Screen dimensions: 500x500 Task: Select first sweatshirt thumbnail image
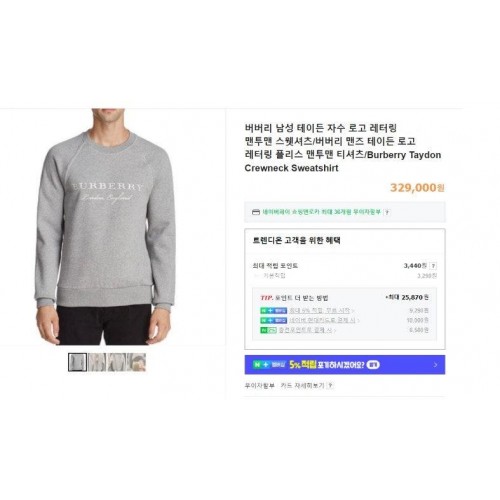77,362
